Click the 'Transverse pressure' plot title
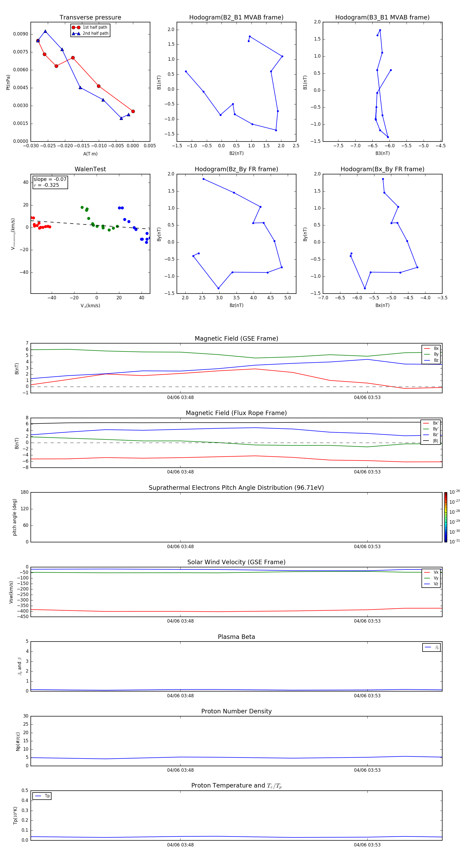Viewport: 473px width, 868px height. (x=90, y=17)
